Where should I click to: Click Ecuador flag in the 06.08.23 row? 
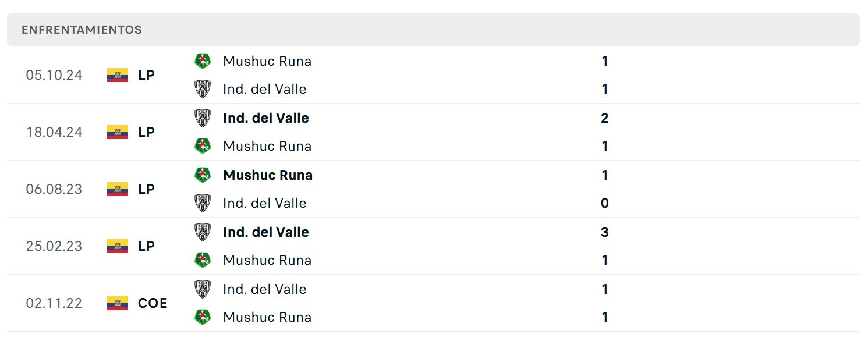coord(118,189)
